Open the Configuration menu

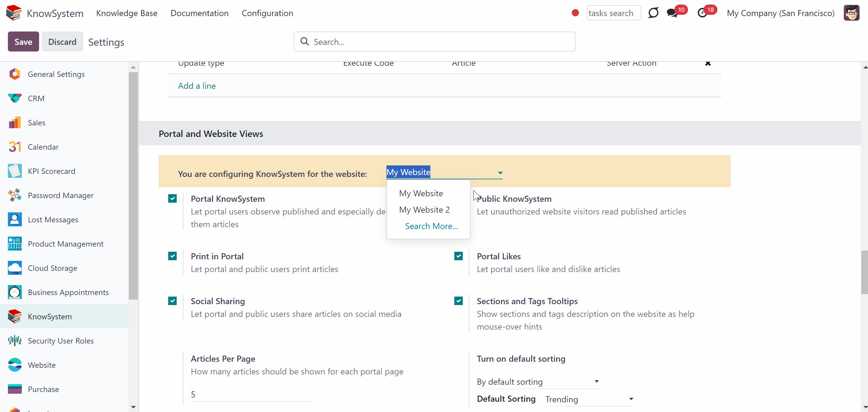(x=267, y=13)
